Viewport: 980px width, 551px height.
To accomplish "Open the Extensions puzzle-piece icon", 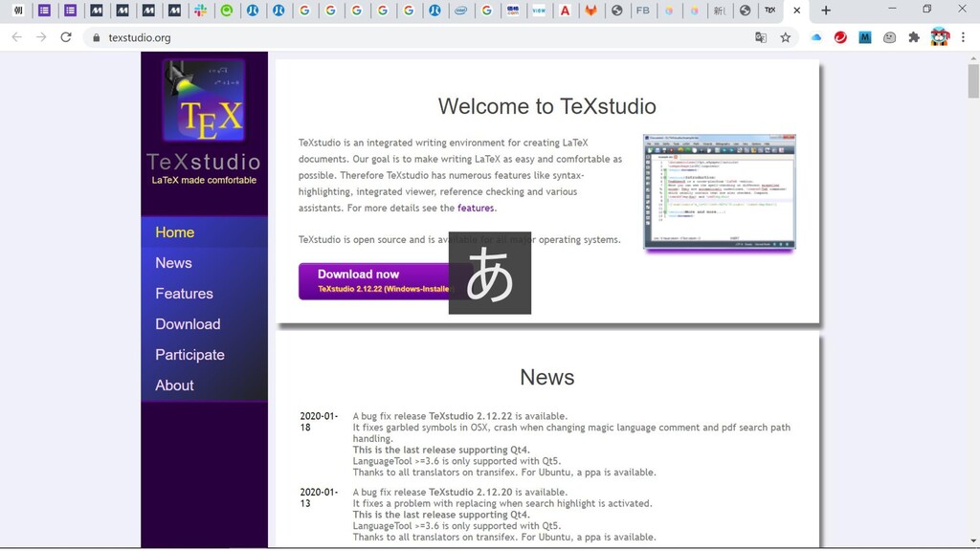I will pyautogui.click(x=914, y=37).
